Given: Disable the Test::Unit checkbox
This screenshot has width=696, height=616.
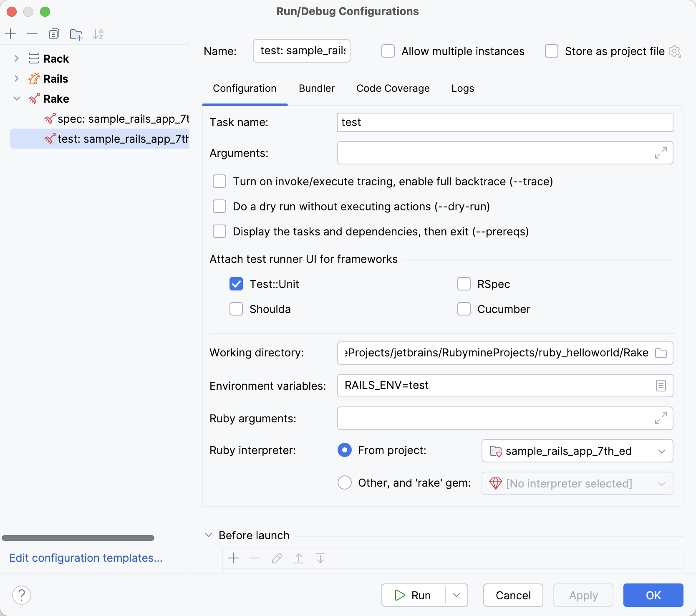Looking at the screenshot, I should pos(236,284).
